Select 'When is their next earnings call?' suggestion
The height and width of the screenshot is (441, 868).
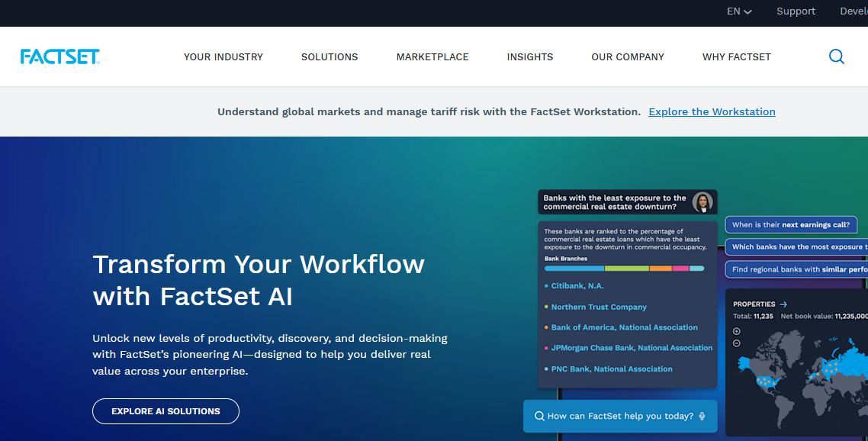790,224
